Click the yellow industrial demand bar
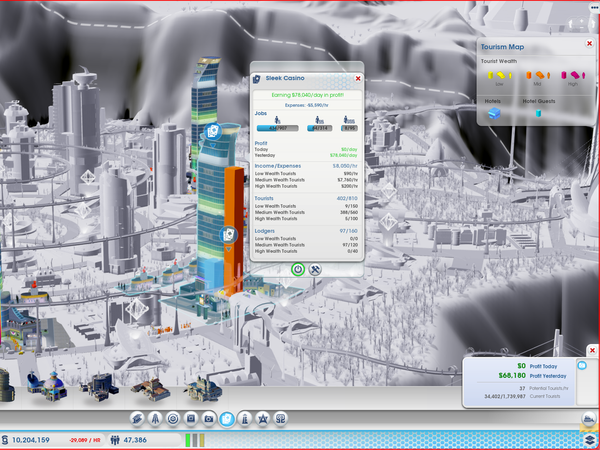This screenshot has height=450, width=600. (202, 440)
